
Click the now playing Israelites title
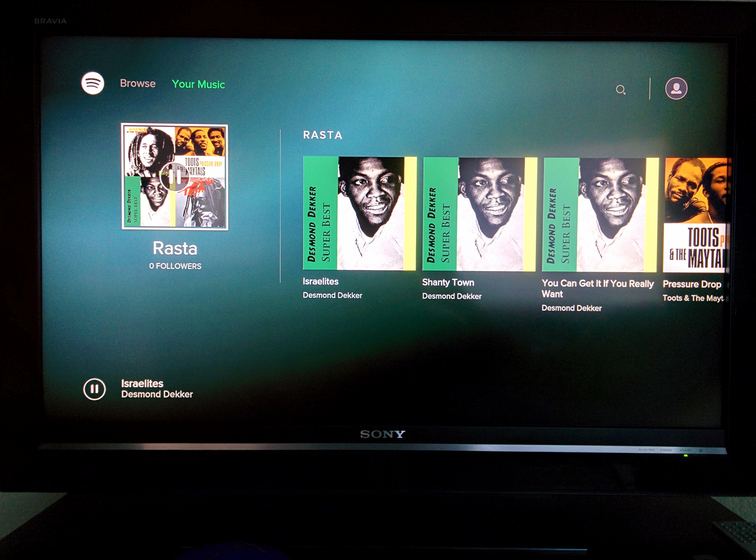click(x=142, y=383)
